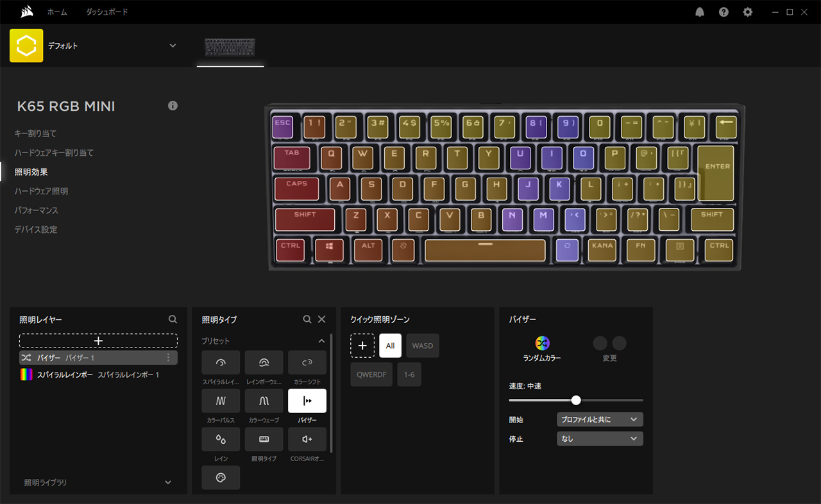Click the palette preset icon below レイン
Viewport: 821px width, 504px height.
[221, 478]
